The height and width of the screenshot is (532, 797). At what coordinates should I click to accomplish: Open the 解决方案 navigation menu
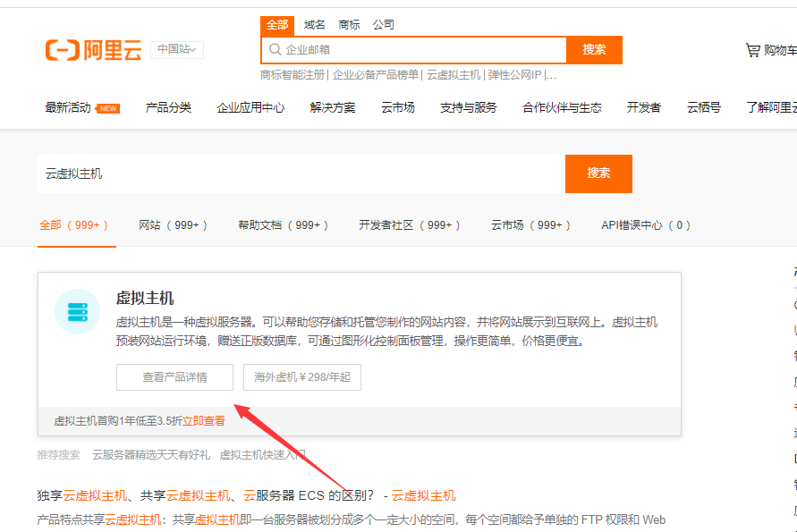point(333,108)
